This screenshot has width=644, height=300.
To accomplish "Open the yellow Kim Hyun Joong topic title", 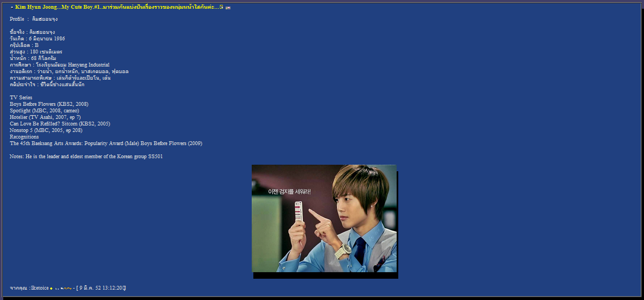I will [119, 8].
